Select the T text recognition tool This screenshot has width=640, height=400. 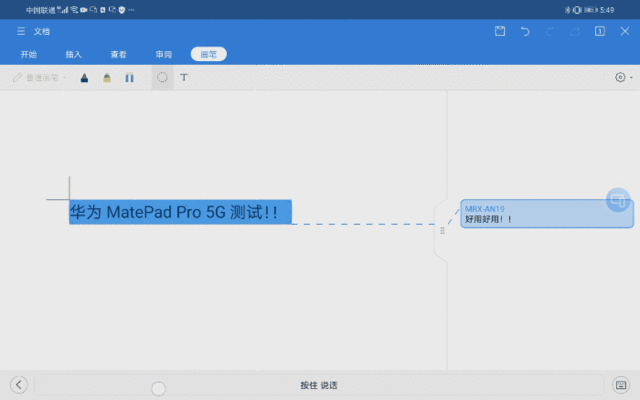point(184,77)
